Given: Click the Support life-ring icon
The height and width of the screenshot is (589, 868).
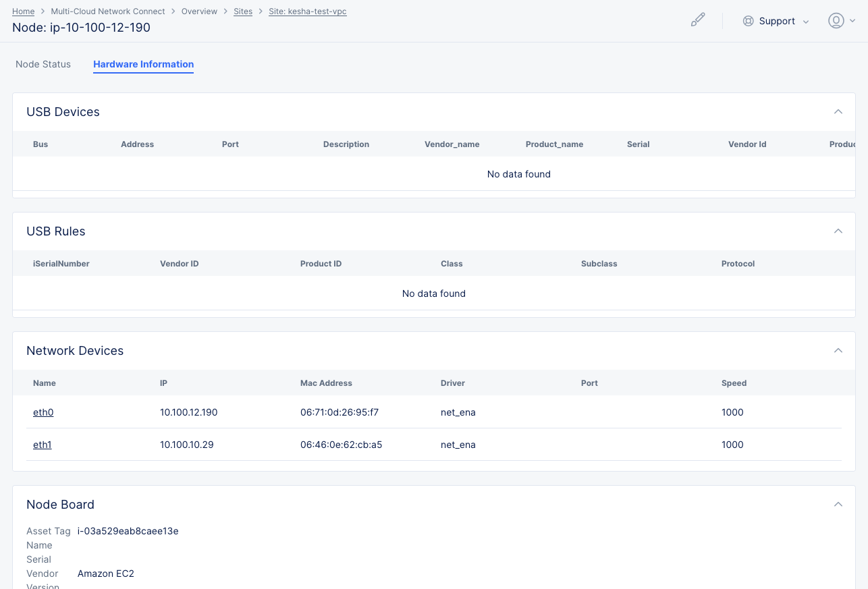Looking at the screenshot, I should [x=748, y=21].
